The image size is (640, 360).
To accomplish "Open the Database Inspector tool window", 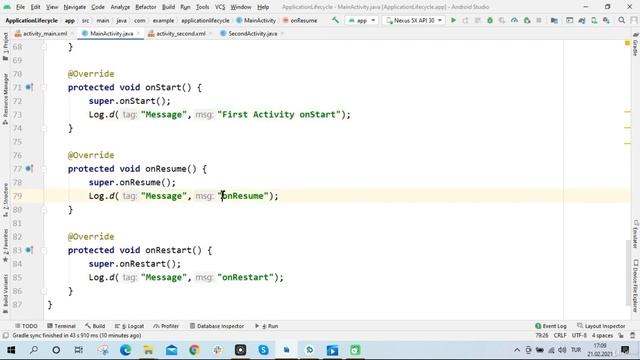I will pyautogui.click(x=217, y=326).
